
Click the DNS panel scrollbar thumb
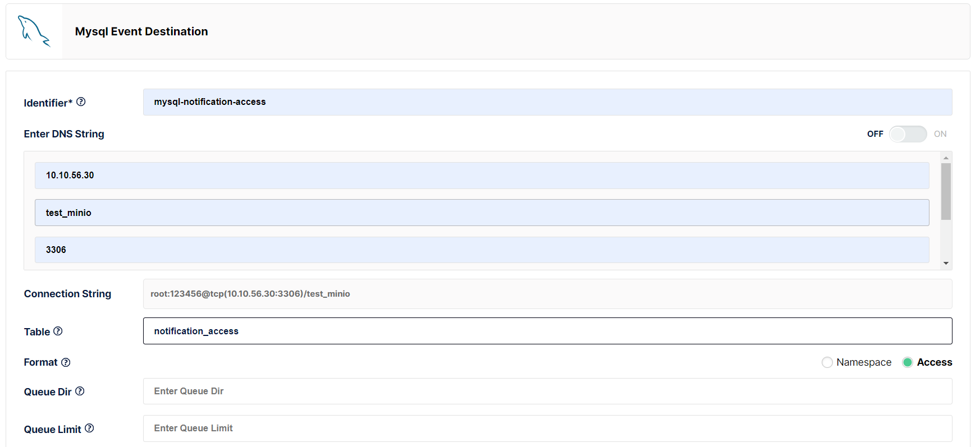(946, 191)
